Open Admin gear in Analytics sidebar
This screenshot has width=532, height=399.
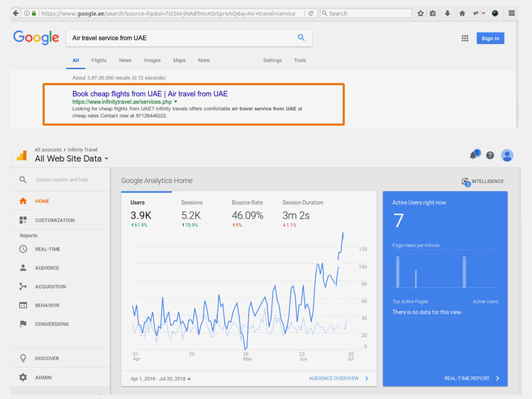[23, 378]
